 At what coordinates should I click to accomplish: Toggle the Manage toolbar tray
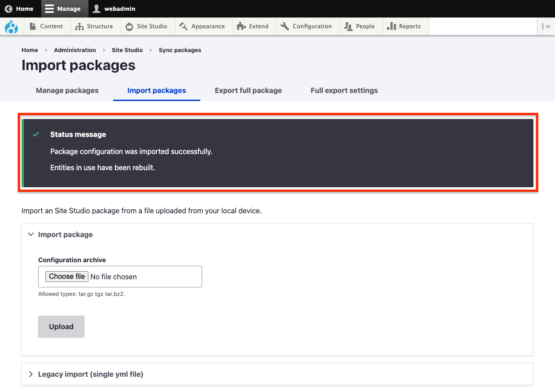coord(63,9)
